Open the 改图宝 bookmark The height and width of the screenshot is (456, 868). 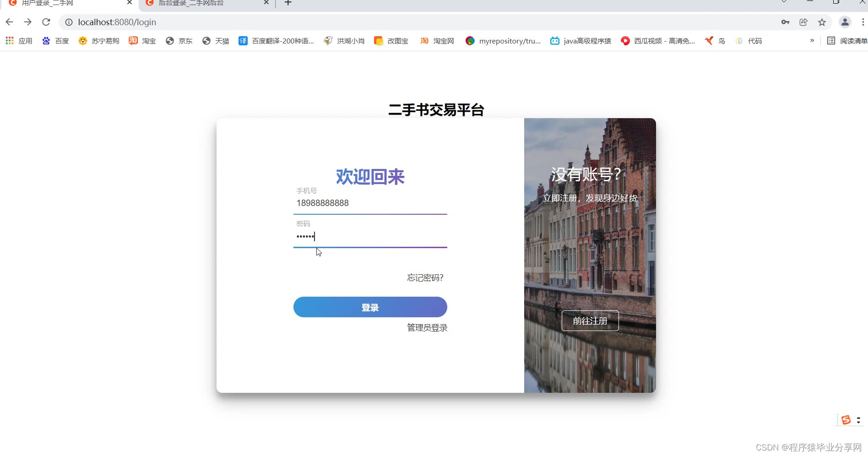click(x=391, y=41)
